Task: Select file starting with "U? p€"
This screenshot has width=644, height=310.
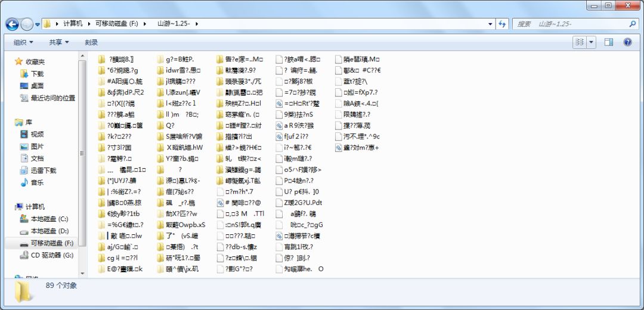Action: pyautogui.click(x=298, y=191)
